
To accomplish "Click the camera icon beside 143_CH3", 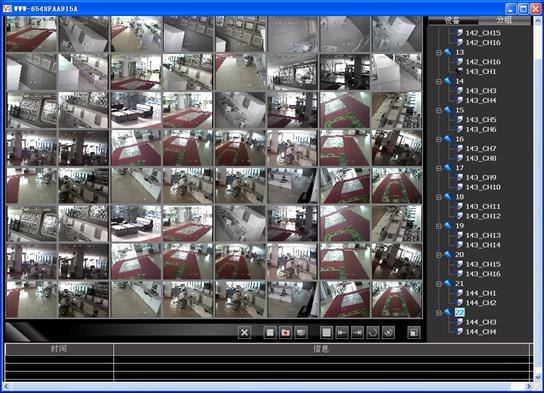I will (459, 91).
